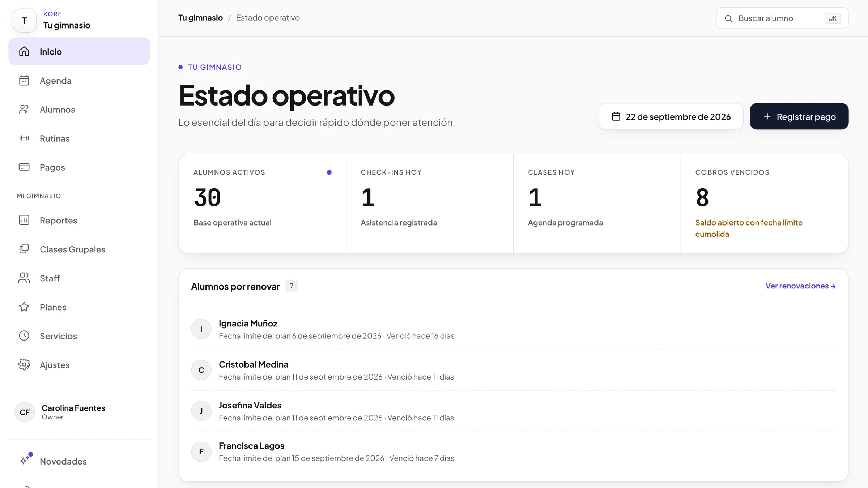
Task: Select the Francisca Lagos renewal row
Action: [x=513, y=451]
